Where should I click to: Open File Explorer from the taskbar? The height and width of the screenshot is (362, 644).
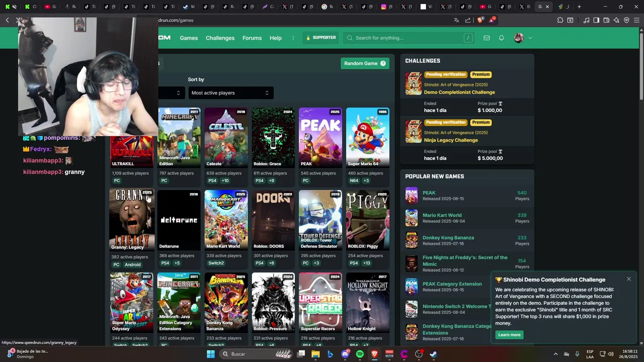(x=315, y=354)
